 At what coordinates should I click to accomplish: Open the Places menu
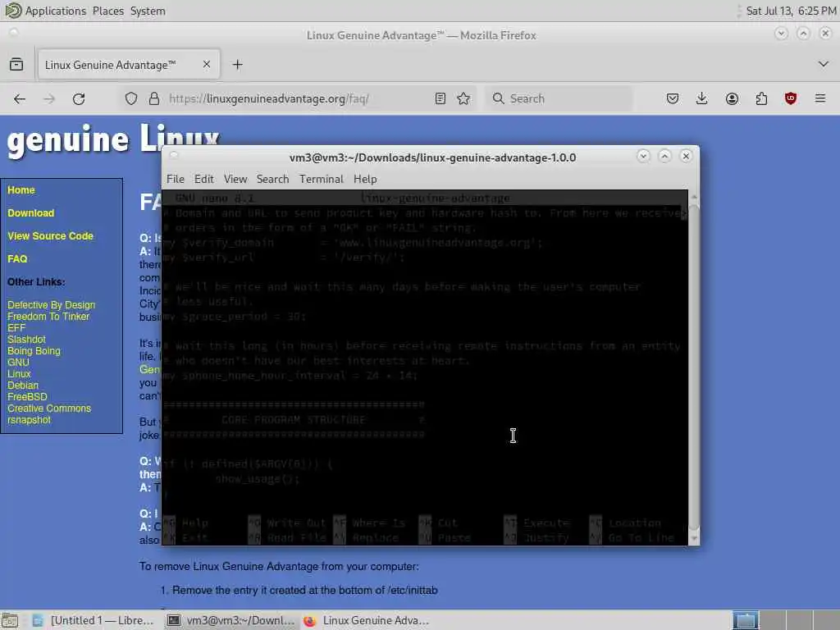pos(107,11)
